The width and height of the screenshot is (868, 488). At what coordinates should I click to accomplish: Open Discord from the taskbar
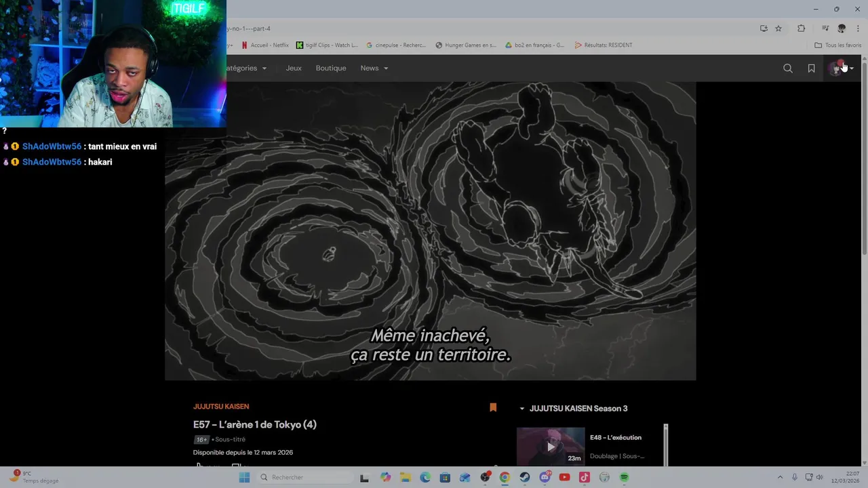pyautogui.click(x=545, y=477)
